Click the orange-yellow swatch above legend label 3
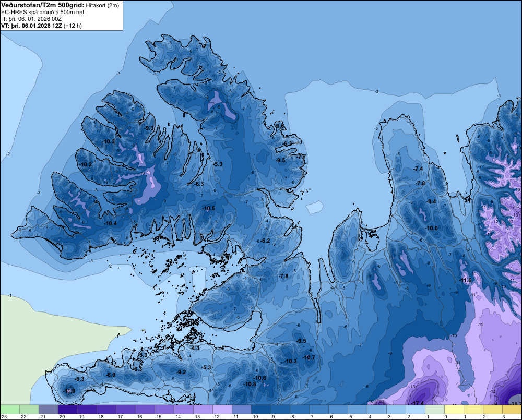Viewport: 522px width, 420px height. [x=512, y=410]
